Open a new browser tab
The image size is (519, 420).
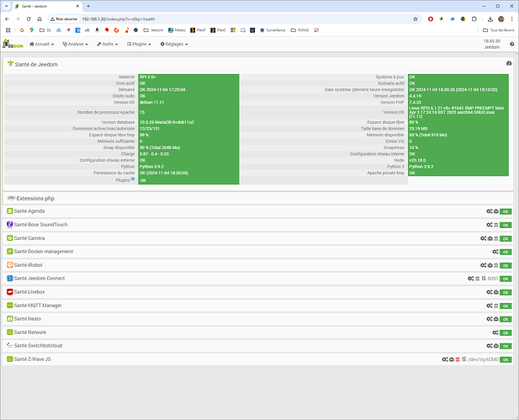click(88, 6)
